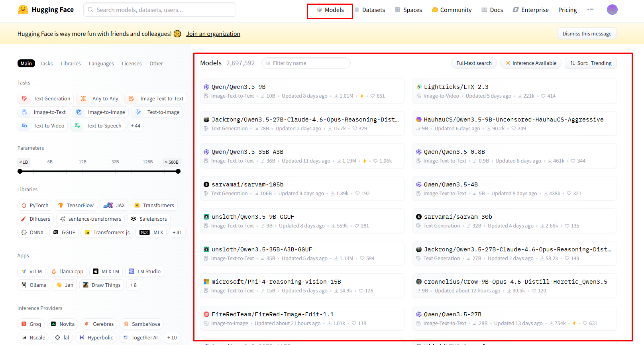Click the TensorFlow library icon

point(61,205)
